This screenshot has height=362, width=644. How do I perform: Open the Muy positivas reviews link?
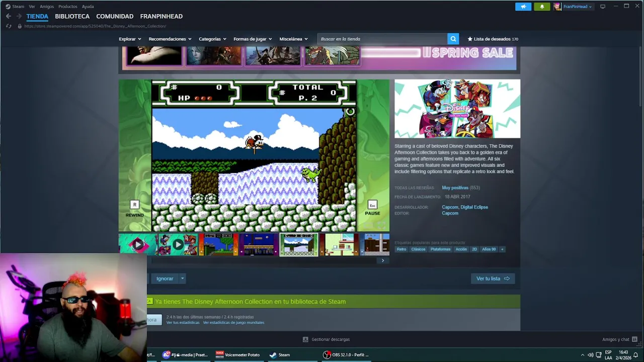click(x=455, y=188)
